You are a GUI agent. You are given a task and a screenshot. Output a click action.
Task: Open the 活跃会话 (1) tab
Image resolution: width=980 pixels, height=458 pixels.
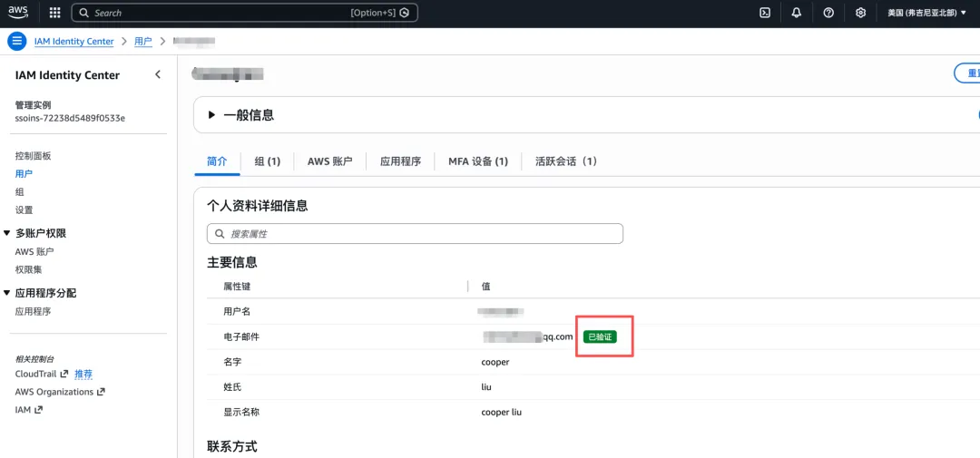[565, 161]
